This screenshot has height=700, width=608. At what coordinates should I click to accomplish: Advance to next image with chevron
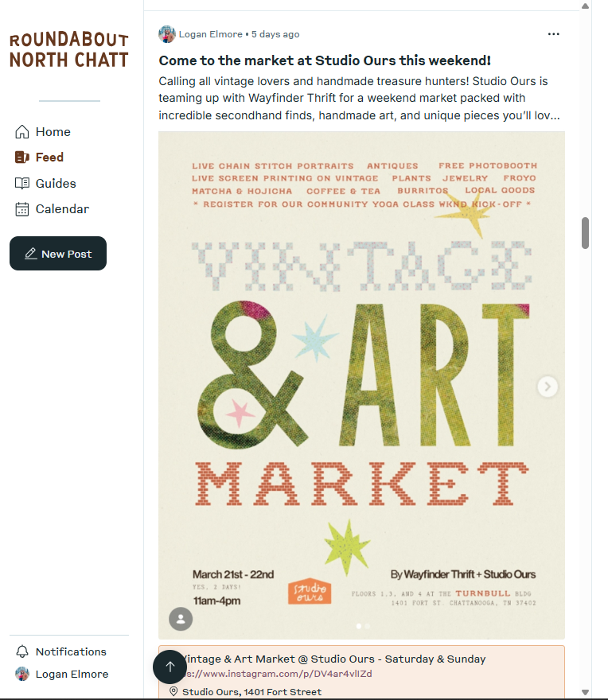click(x=548, y=387)
